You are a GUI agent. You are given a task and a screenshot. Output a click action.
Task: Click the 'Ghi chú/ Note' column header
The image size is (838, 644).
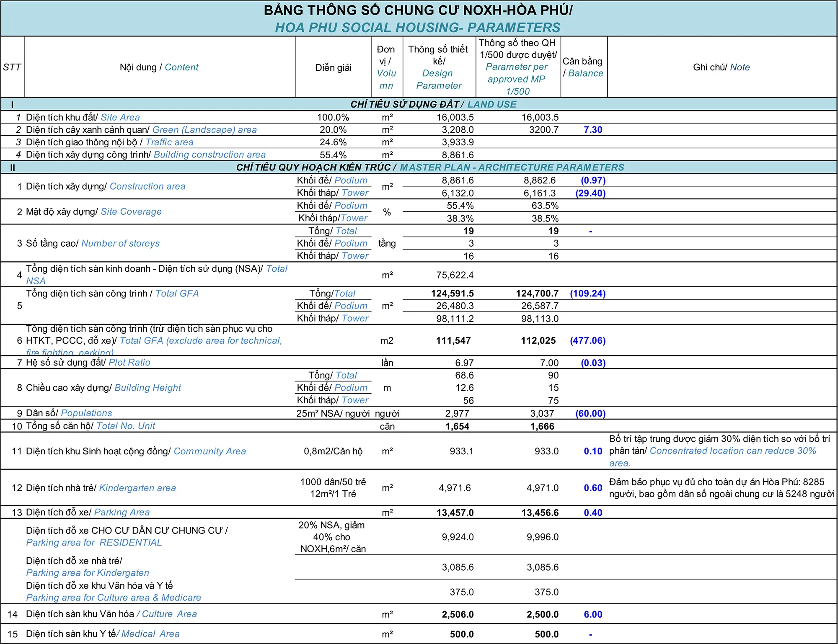(721, 67)
